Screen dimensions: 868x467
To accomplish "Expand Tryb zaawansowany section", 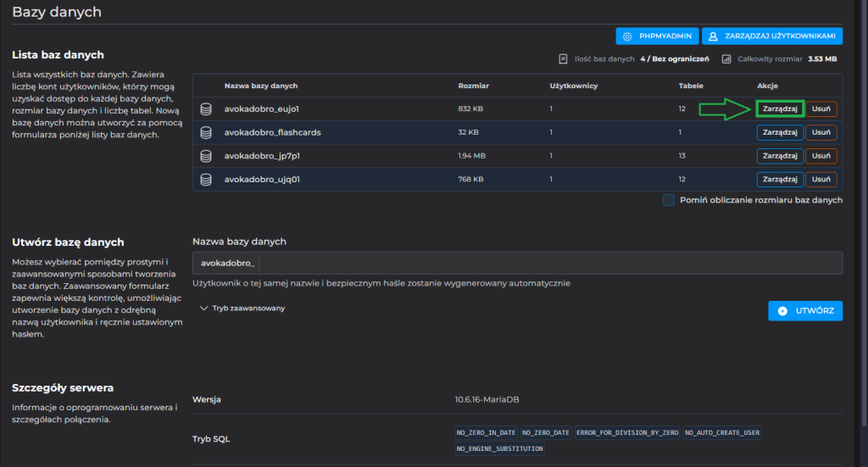I will (242, 309).
